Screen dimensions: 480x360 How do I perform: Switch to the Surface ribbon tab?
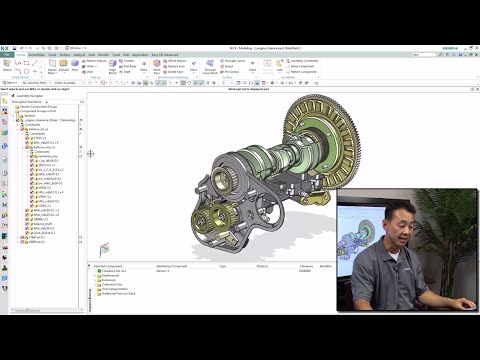pyautogui.click(x=65, y=55)
